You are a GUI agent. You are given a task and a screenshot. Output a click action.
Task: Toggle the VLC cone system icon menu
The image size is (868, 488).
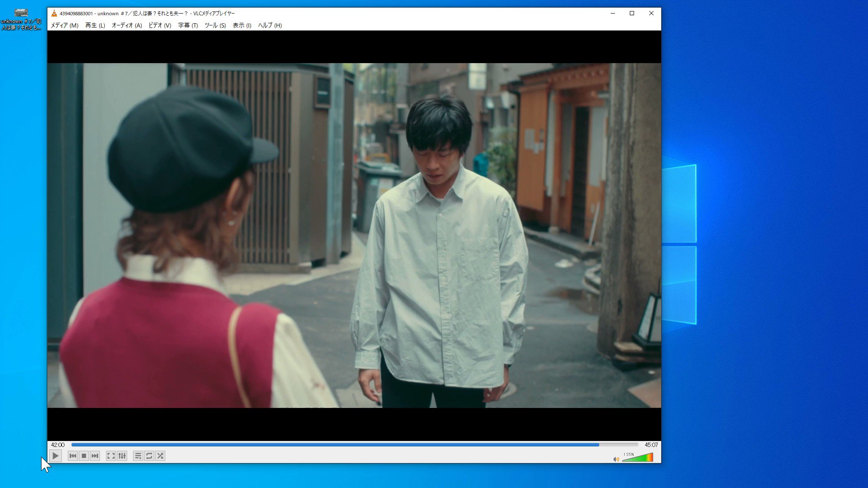click(54, 13)
